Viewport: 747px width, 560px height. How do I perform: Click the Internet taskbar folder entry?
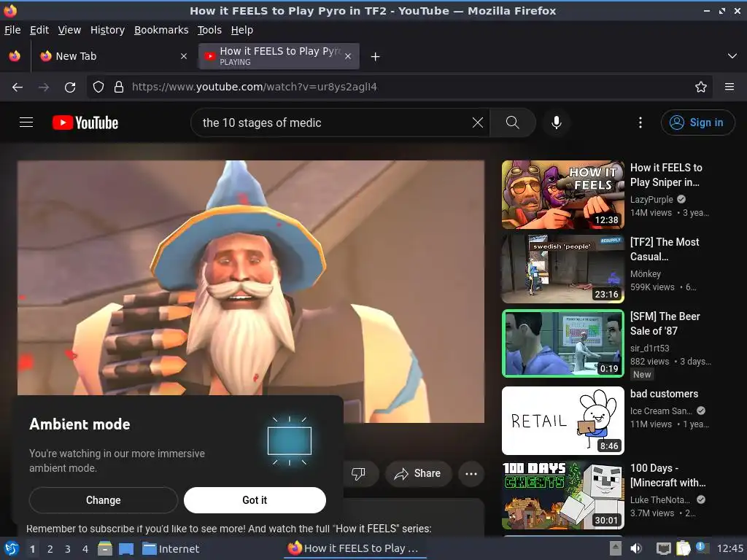(171, 549)
